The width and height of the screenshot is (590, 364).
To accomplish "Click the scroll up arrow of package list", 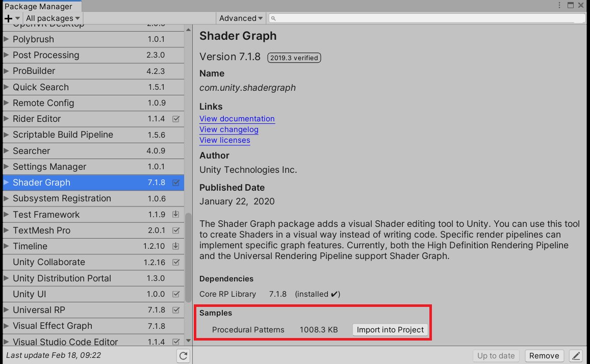I will (x=188, y=30).
